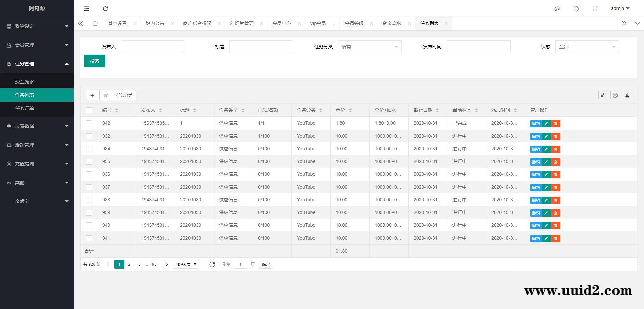Open the theme palette icon in top bar
The width and height of the screenshot is (644, 309).
coord(557,9)
